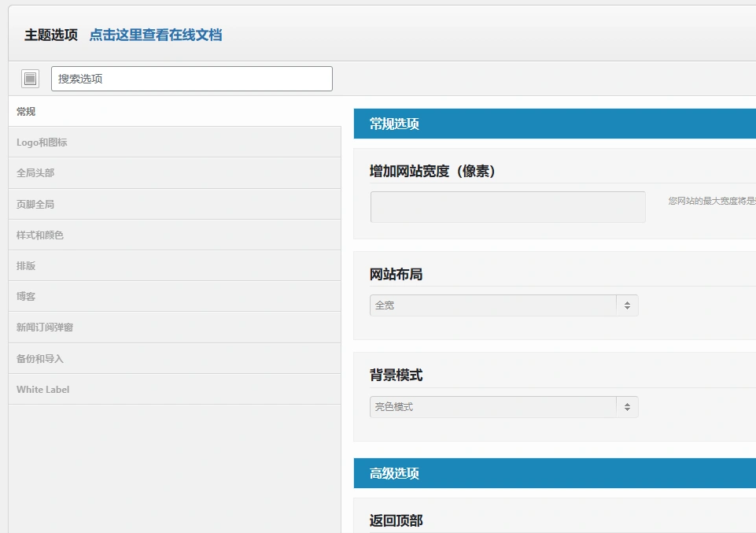Open the 排版 typography section
Viewport: 756px width, 533px height.
(x=25, y=265)
